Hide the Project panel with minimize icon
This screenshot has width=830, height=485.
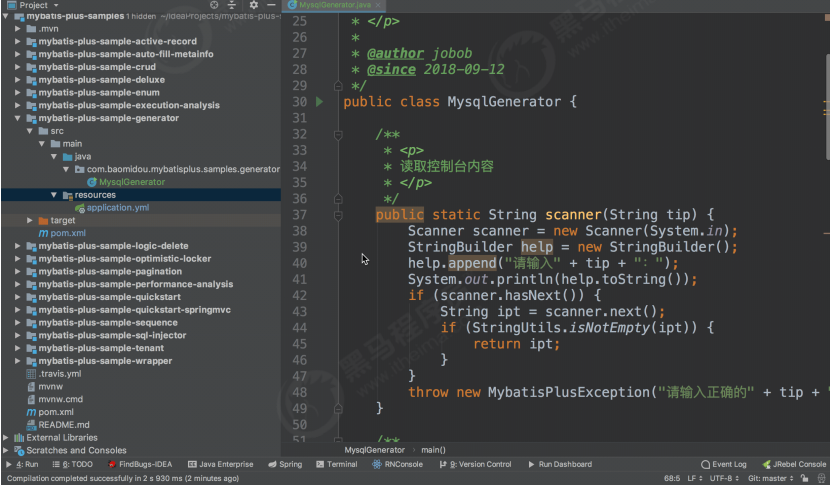(x=271, y=5)
